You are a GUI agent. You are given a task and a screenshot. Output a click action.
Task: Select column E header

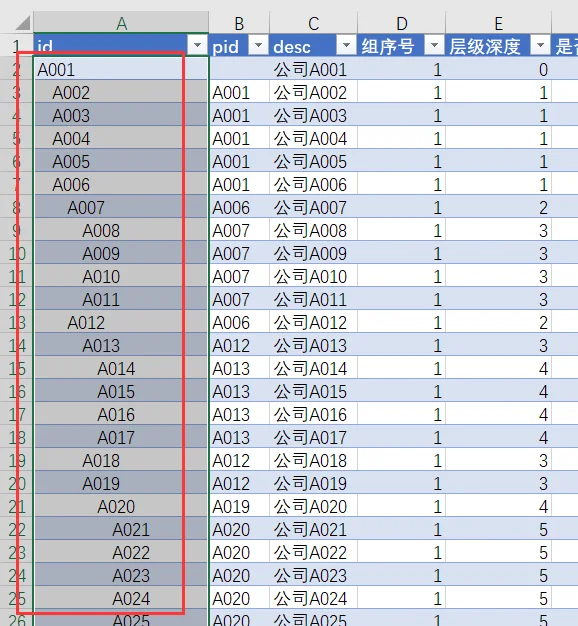click(x=499, y=23)
